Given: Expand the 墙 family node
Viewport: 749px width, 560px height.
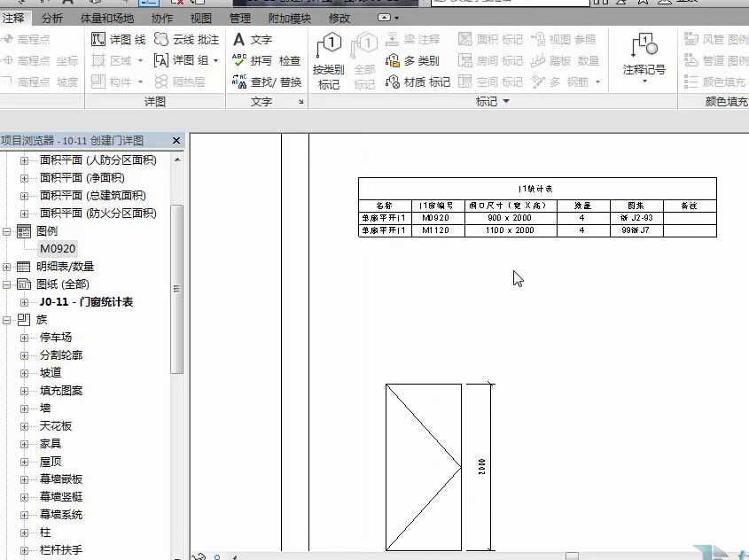Looking at the screenshot, I should click(x=24, y=408).
